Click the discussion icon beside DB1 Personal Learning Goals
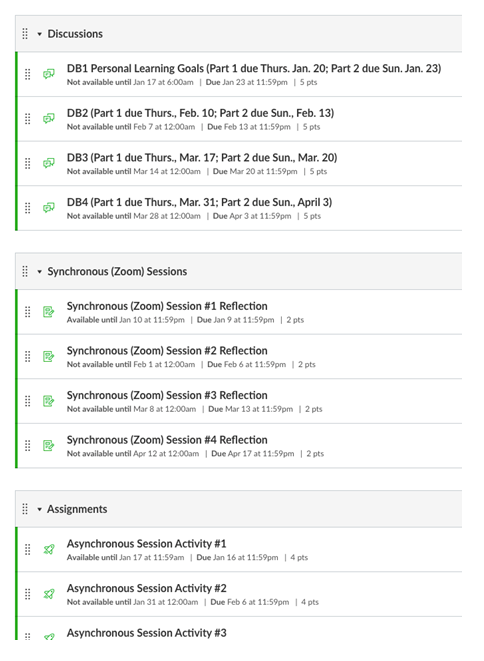The width and height of the screenshot is (484, 661). [x=49, y=74]
